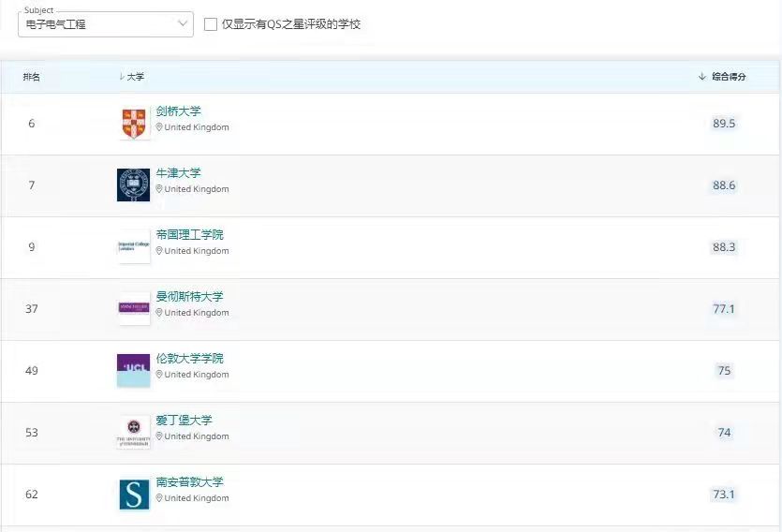Click the 排名 column header

click(x=32, y=77)
